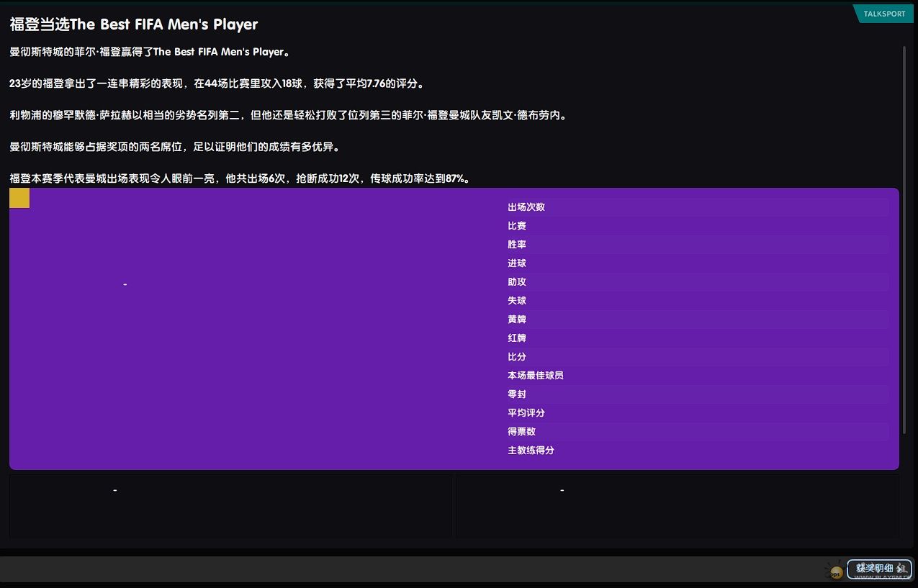Viewport: 918px width, 588px height.
Task: Select the 主教练得分 stat row
Action: 697,451
